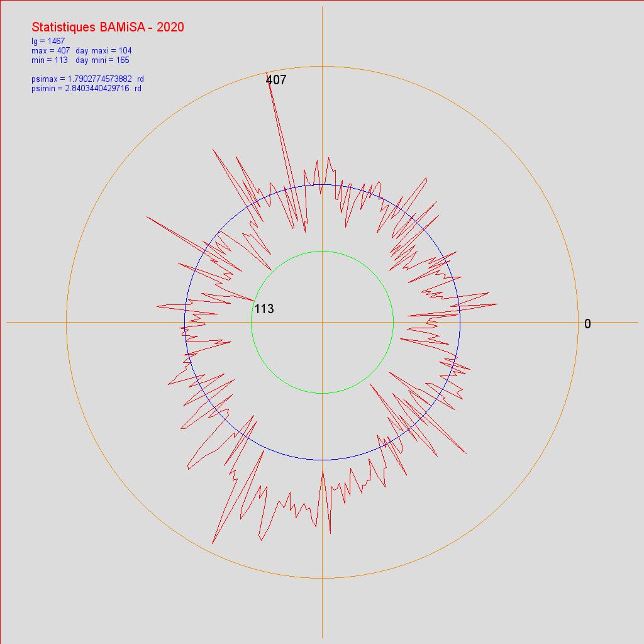Click blue circle's right crossing of horizontal axis
The width and height of the screenshot is (644, 644).
tap(460, 322)
